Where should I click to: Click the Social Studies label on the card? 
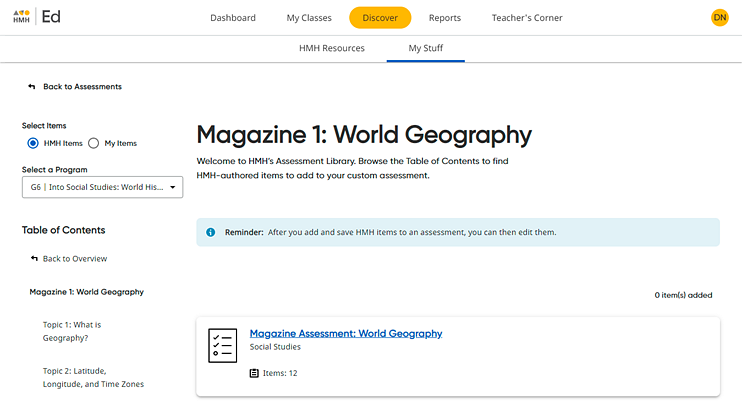point(275,347)
